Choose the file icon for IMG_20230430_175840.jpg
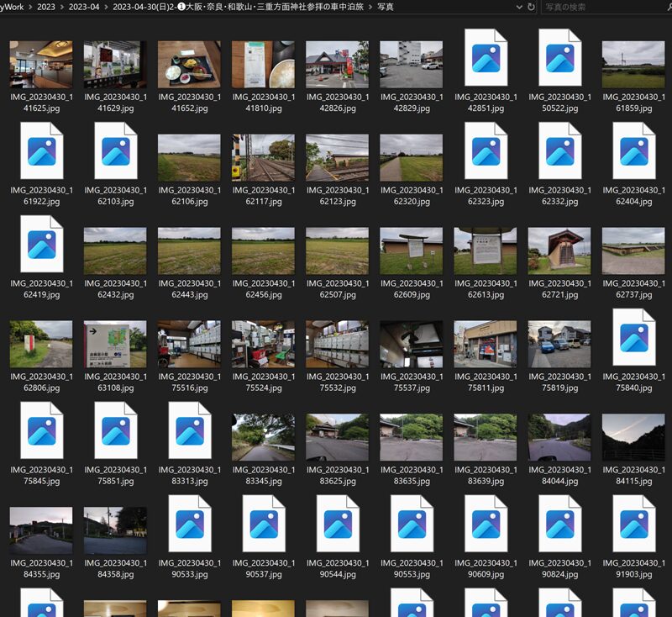 (634, 337)
